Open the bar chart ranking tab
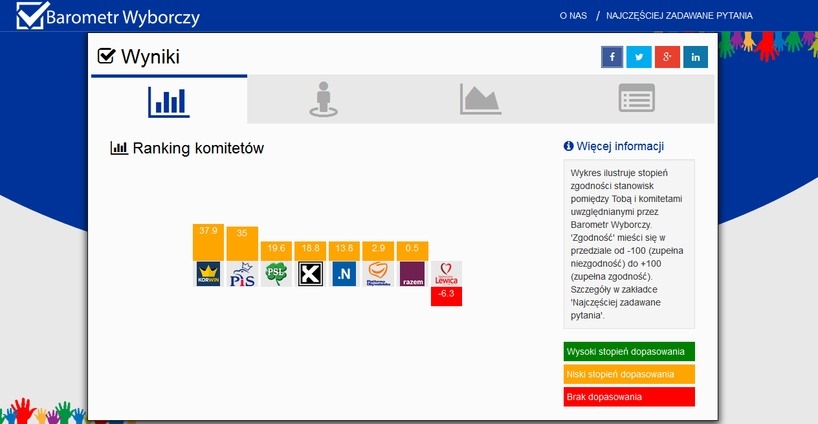This screenshot has width=818, height=424. [x=168, y=100]
